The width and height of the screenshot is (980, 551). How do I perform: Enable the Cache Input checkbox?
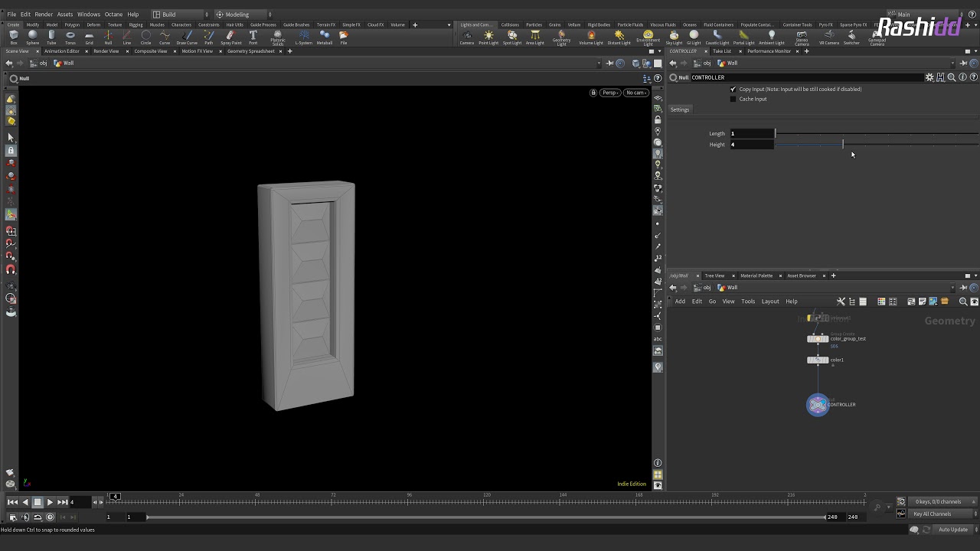coord(733,99)
